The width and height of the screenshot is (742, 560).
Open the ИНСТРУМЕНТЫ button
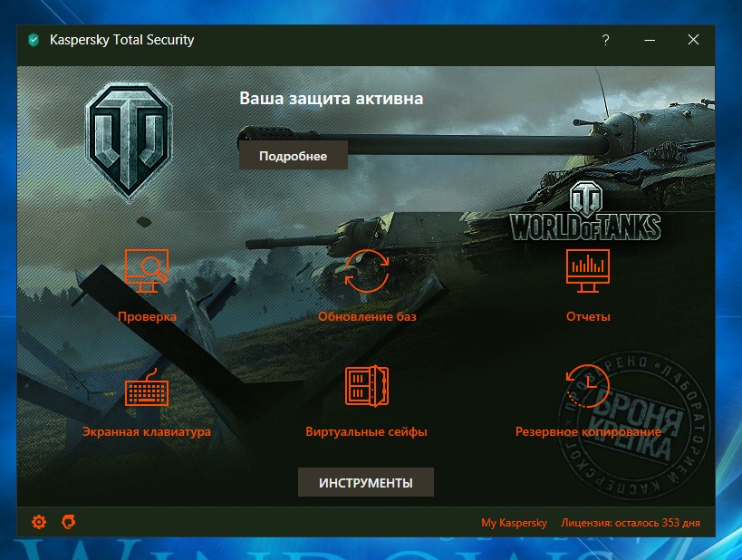(366, 482)
